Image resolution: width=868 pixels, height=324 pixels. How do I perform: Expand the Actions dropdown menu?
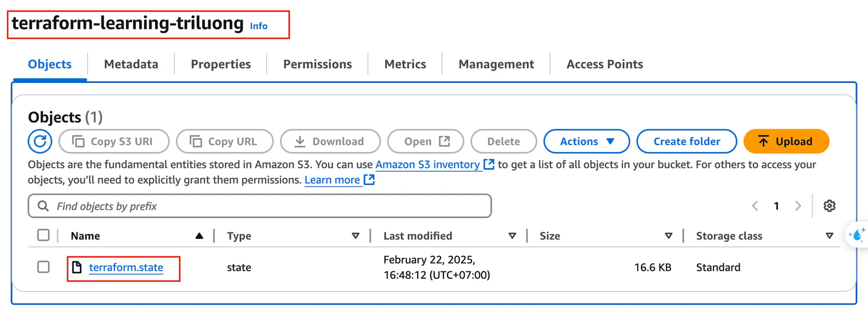click(x=587, y=141)
